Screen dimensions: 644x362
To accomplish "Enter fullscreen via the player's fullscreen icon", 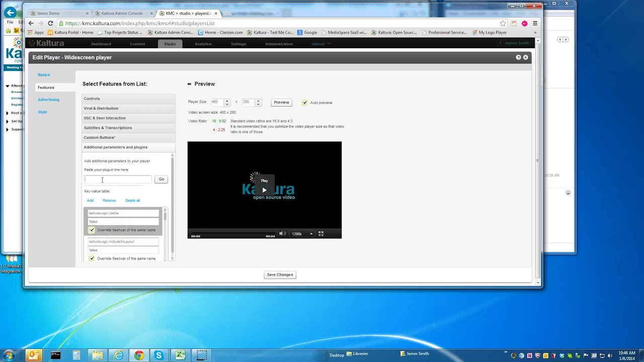I will coord(321,233).
